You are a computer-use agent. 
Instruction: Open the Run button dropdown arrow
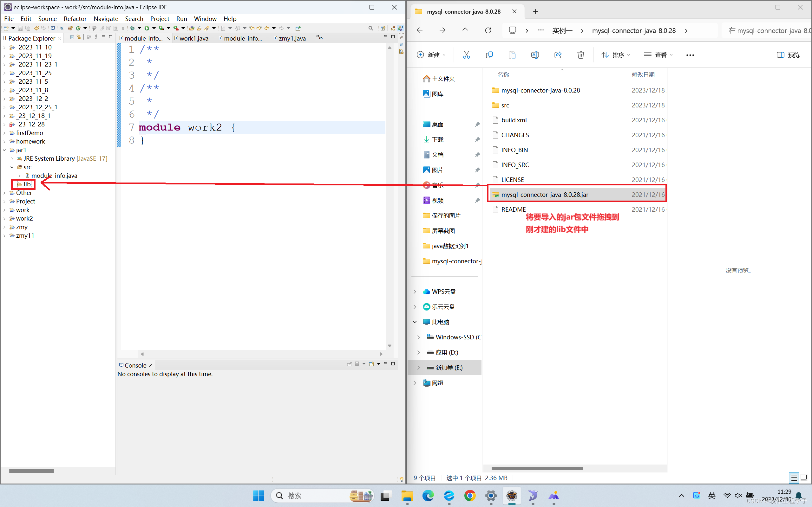coord(154,28)
